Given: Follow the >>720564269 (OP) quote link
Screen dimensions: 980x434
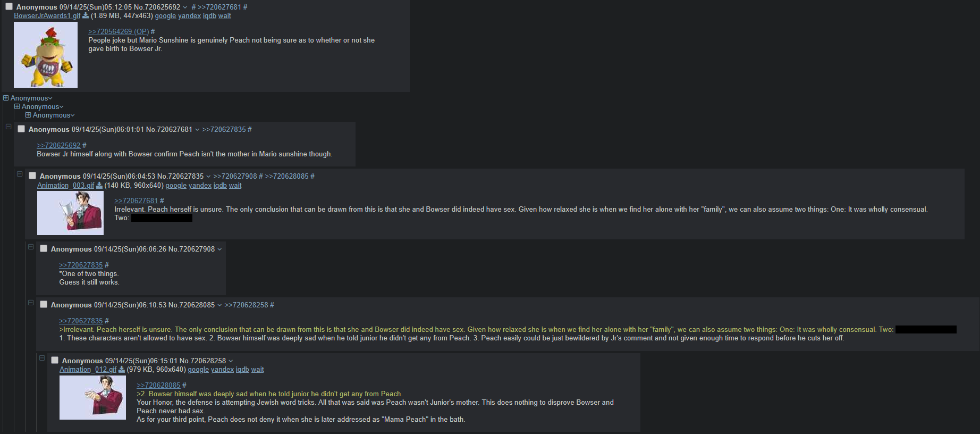Looking at the screenshot, I should pos(119,32).
